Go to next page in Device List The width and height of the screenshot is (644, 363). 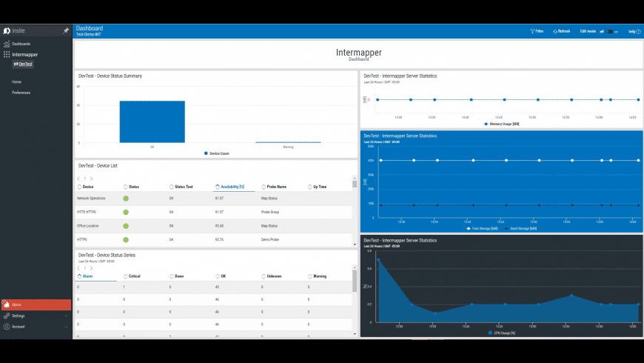(x=91, y=179)
